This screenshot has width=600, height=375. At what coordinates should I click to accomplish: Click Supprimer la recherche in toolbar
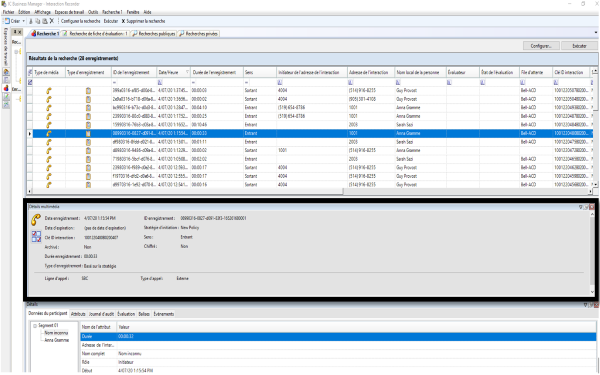[143, 21]
